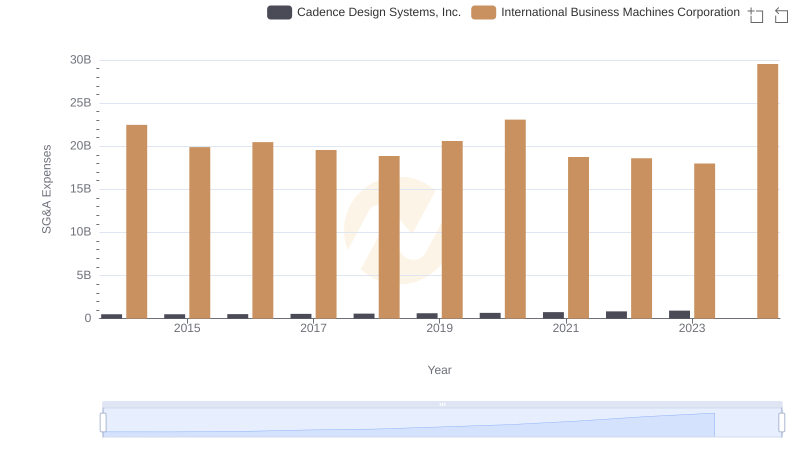Click the IBM bar for 2023

coord(705,241)
